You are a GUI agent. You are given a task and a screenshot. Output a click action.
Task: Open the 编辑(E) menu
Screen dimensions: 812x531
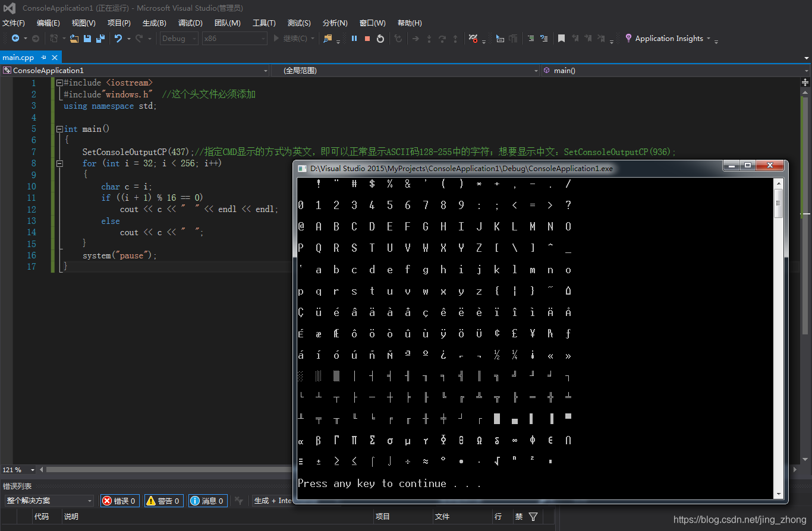point(48,23)
